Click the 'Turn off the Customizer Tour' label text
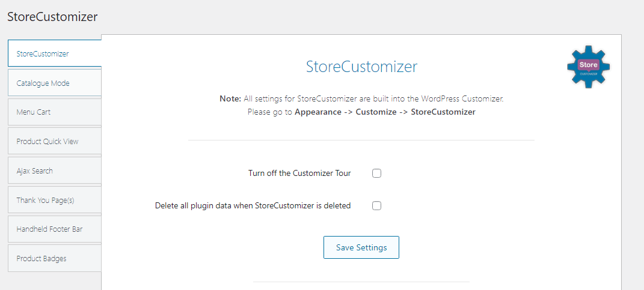The image size is (644, 290). click(x=299, y=174)
